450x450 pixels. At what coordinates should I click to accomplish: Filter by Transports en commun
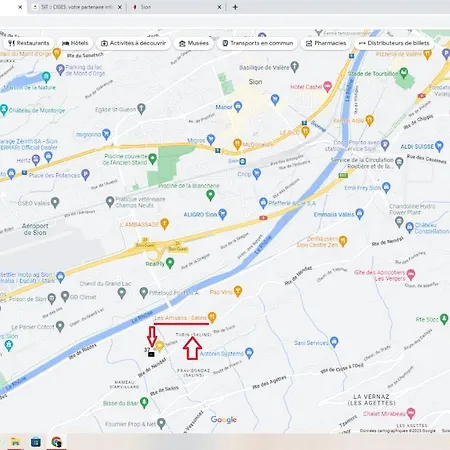(258, 43)
